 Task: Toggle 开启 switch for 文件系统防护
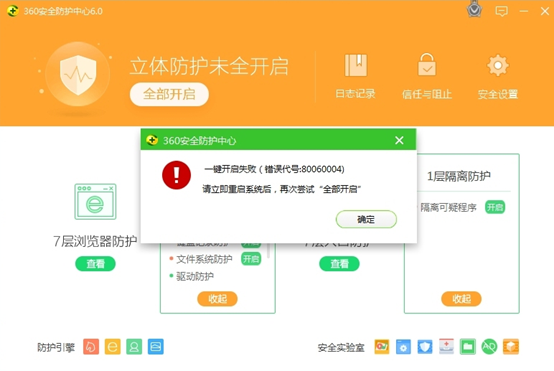coord(251,259)
